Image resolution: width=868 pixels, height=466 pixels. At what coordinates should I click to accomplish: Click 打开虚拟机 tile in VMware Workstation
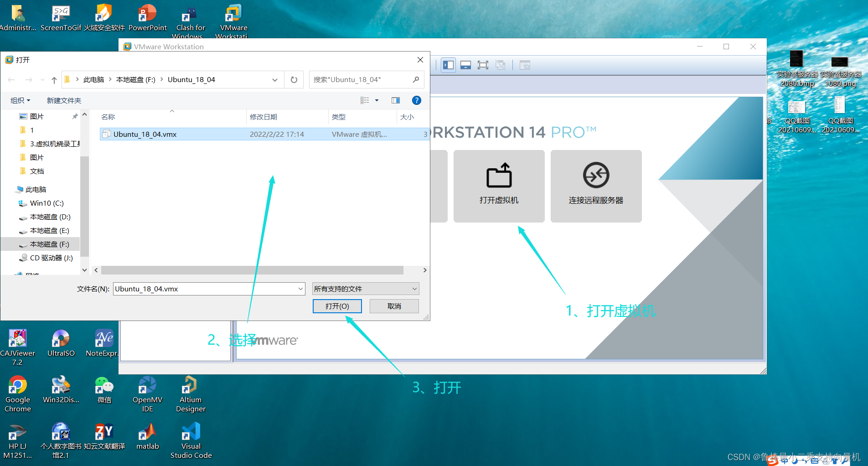(499, 186)
